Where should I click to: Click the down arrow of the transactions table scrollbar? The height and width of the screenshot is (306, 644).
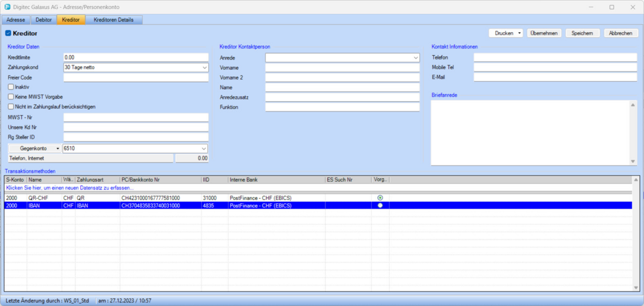636,288
